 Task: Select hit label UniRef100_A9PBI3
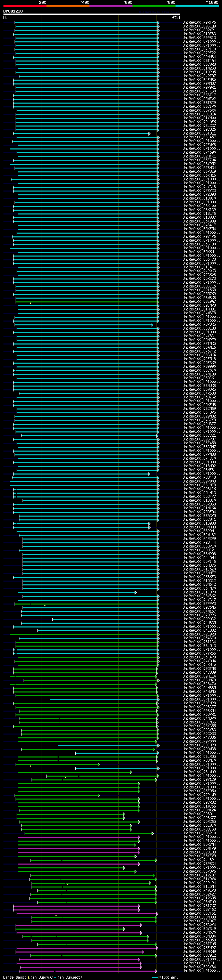tap(199, 38)
